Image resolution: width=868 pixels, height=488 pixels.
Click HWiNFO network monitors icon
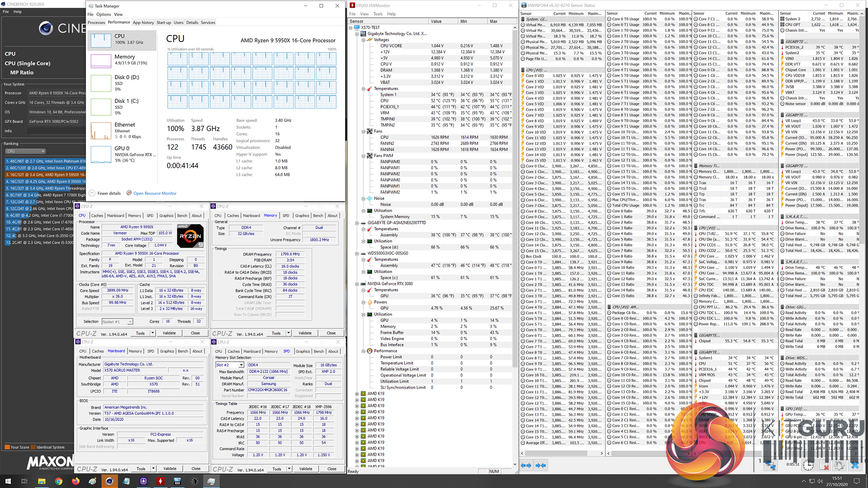click(x=770, y=465)
